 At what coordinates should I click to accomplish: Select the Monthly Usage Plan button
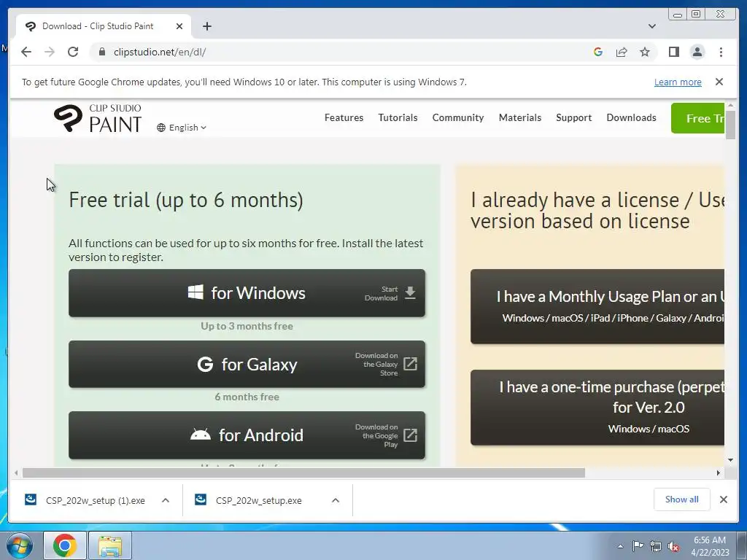point(597,306)
